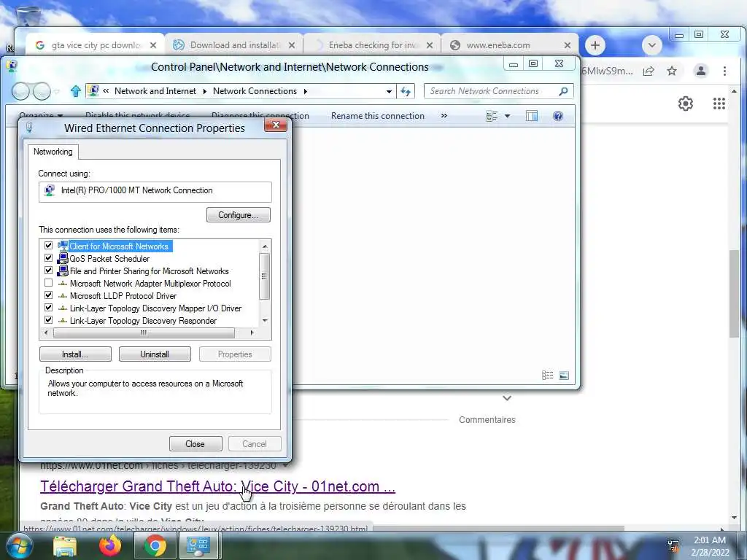Click Rename this connection in toolbar
Image resolution: width=747 pixels, height=560 pixels.
coord(377,116)
